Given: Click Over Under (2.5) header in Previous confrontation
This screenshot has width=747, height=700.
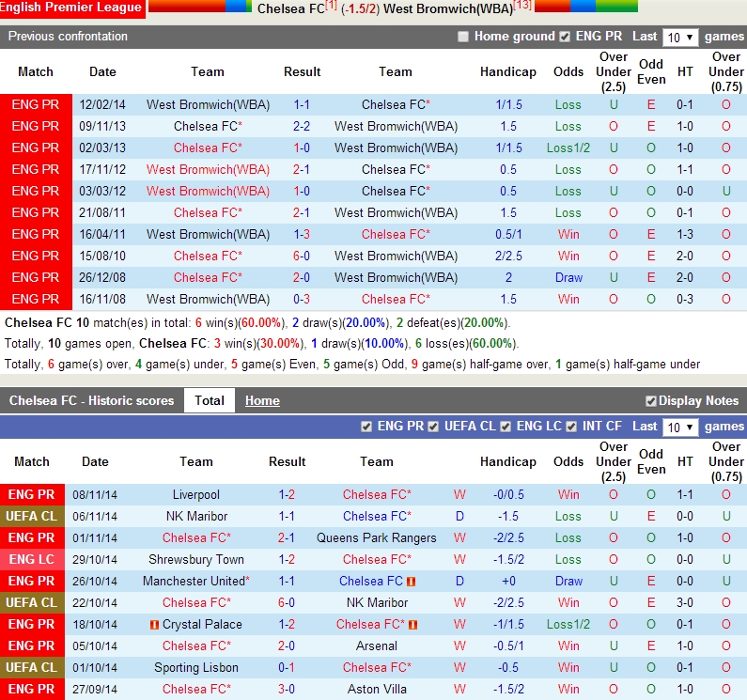Looking at the screenshot, I should 614,72.
